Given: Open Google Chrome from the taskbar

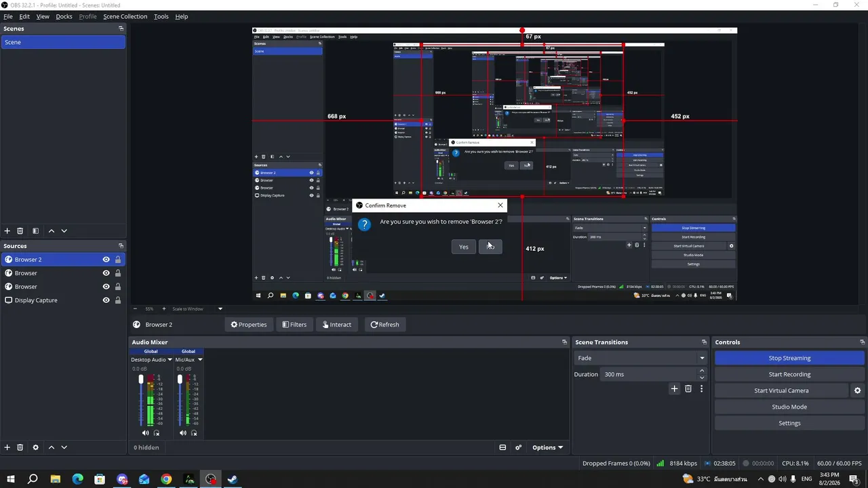Looking at the screenshot, I should coord(166,479).
